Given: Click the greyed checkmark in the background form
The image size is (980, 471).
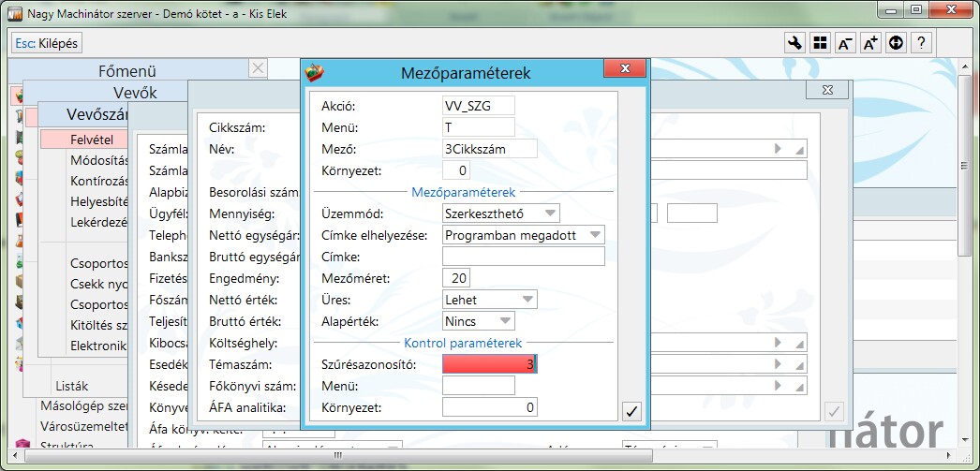Looking at the screenshot, I should [834, 411].
